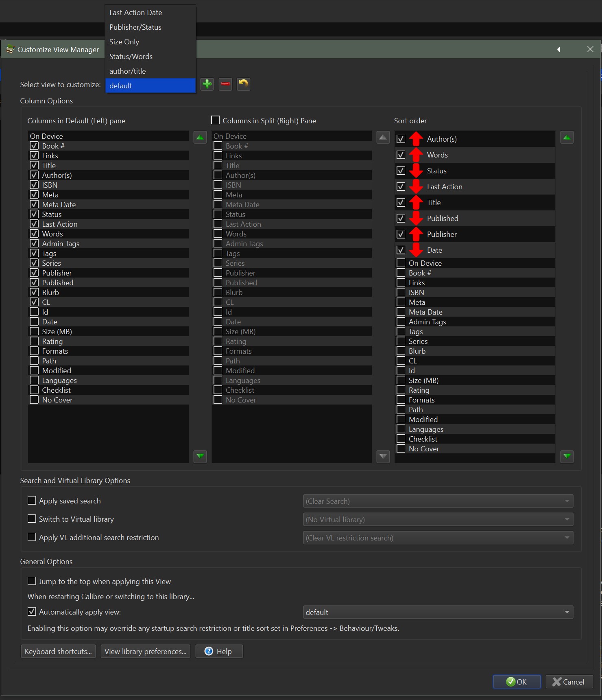The height and width of the screenshot is (700, 602).
Task: Enable Jump to the top when applying
Action: click(x=32, y=581)
